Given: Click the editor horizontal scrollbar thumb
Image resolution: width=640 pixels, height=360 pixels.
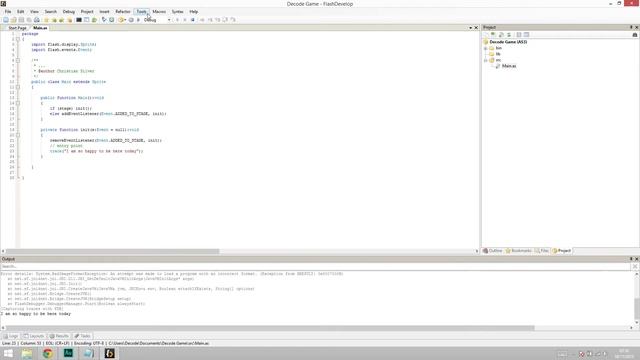Looking at the screenshot, I should click(113, 251).
